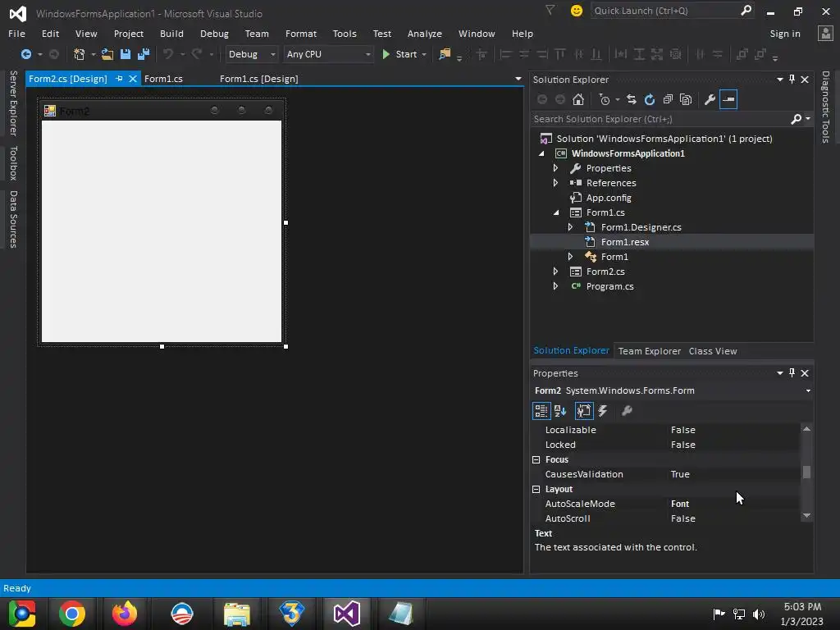
Task: Click the Find in Files toolbar icon
Action: pos(445,54)
